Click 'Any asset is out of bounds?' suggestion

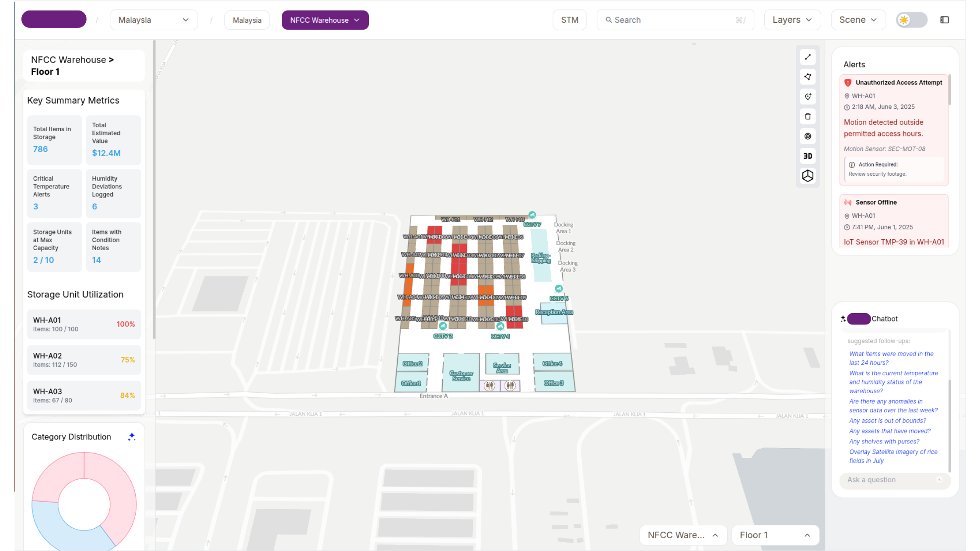click(888, 421)
